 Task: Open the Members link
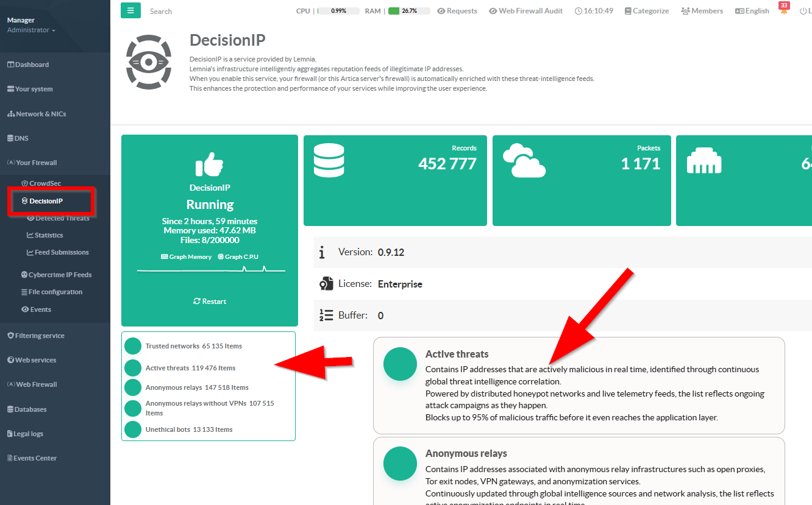pos(702,11)
